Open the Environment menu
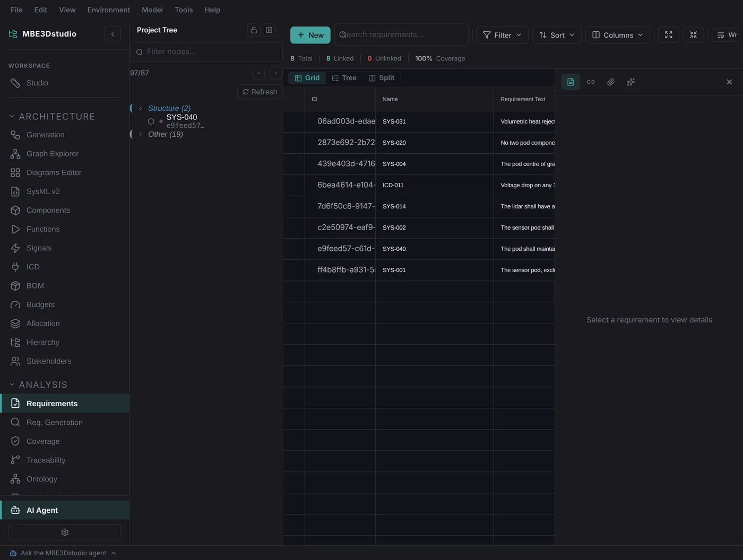The image size is (743, 560). click(x=108, y=10)
